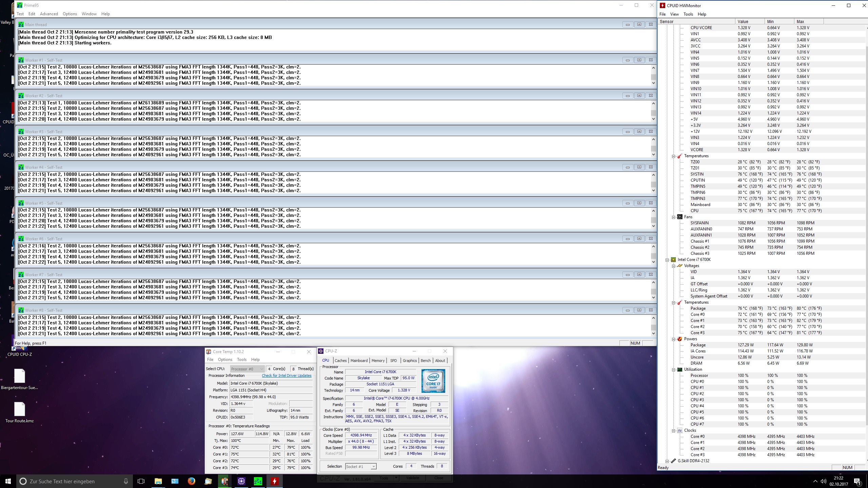
Task: Collapse the Fans node in HWMonitor
Action: pos(674,217)
